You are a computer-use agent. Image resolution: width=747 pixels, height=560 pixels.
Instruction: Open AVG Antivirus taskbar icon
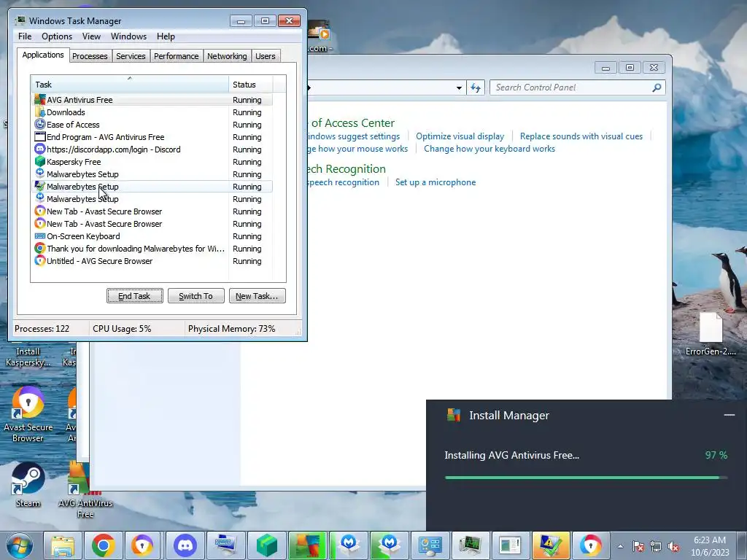pyautogui.click(x=307, y=545)
